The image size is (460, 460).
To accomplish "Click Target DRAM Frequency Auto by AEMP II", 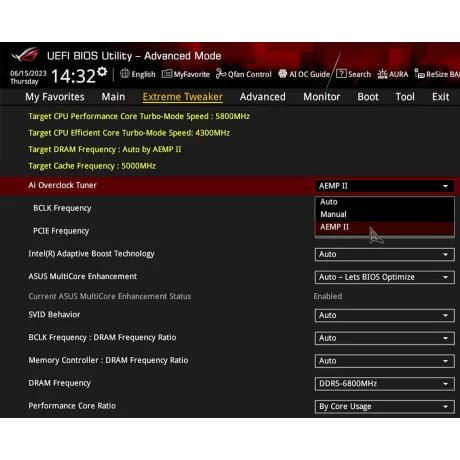I will [105, 150].
